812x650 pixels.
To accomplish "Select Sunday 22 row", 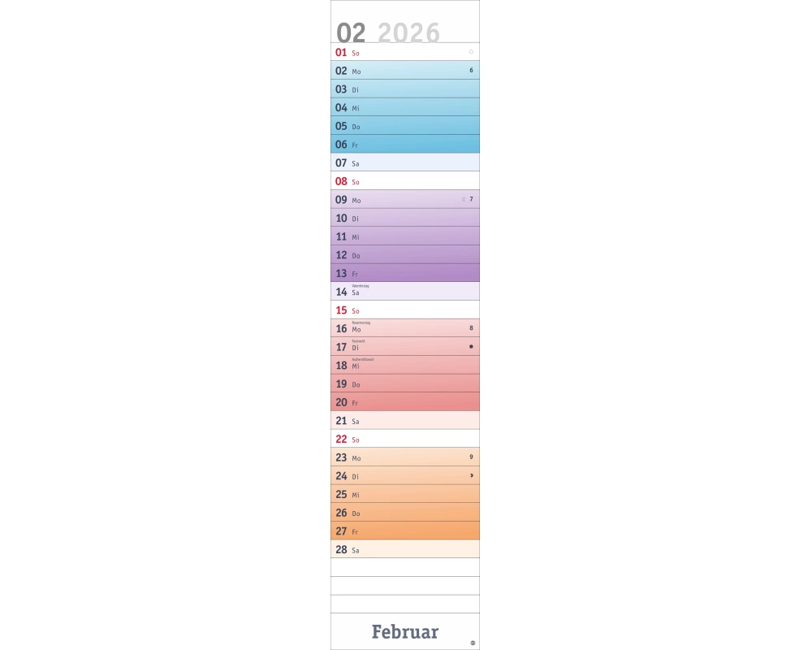I will click(405, 439).
